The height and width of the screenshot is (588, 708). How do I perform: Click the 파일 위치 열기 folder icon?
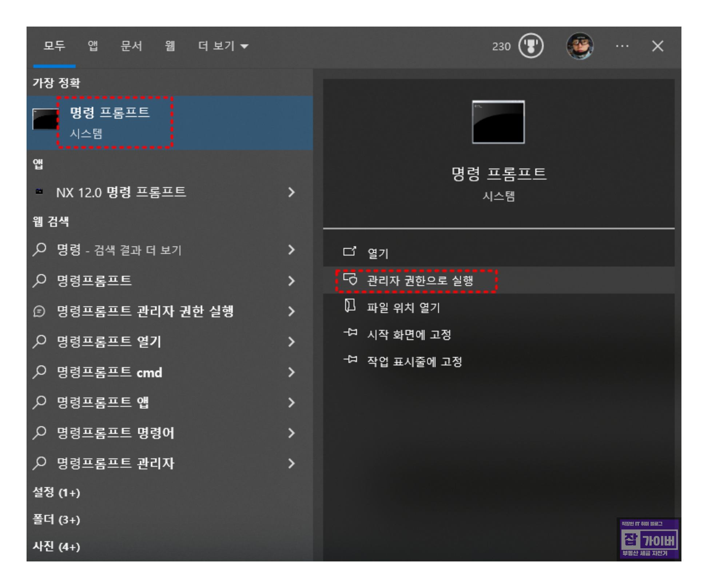pos(350,306)
